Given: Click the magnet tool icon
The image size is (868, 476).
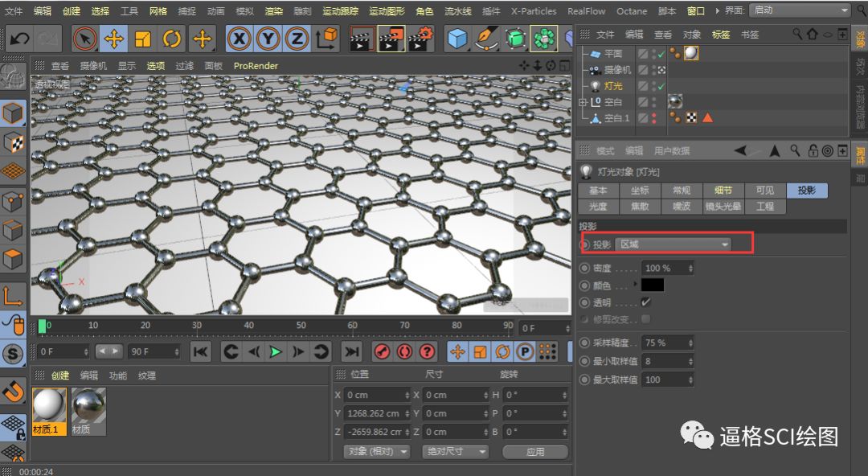Looking at the screenshot, I should tap(13, 392).
